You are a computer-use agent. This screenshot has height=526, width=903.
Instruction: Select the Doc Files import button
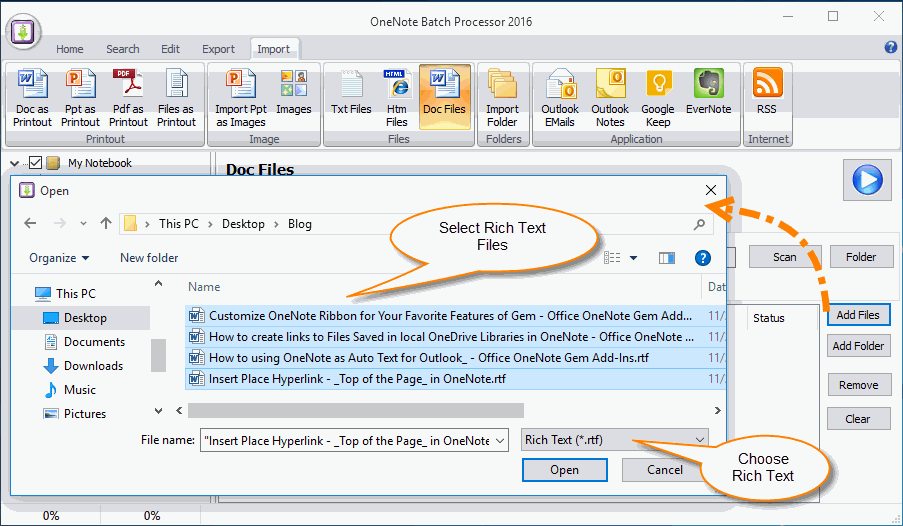point(445,97)
